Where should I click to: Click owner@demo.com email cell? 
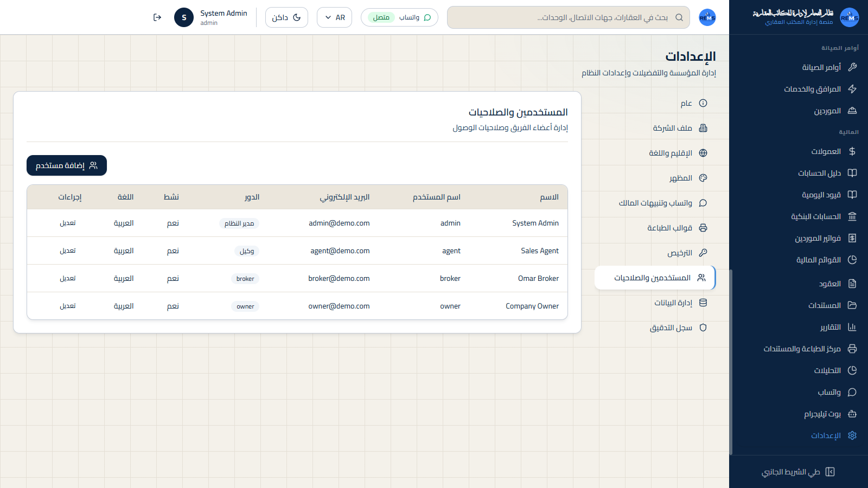(339, 306)
